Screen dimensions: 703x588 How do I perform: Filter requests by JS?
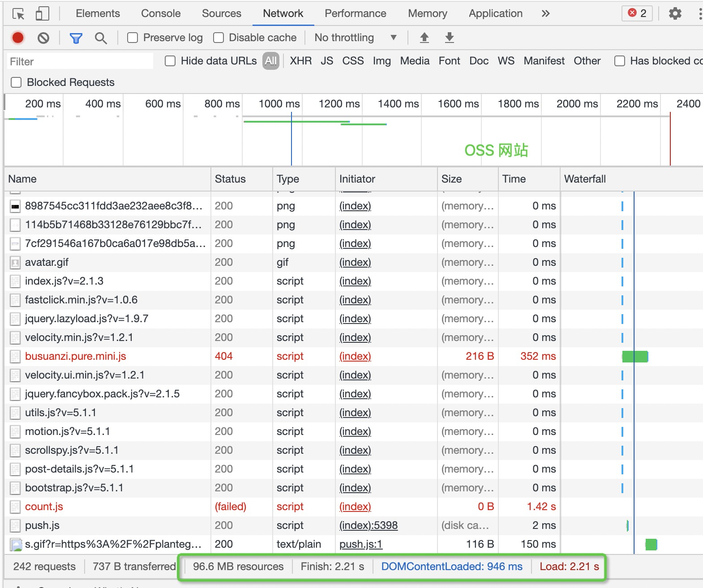[327, 61]
